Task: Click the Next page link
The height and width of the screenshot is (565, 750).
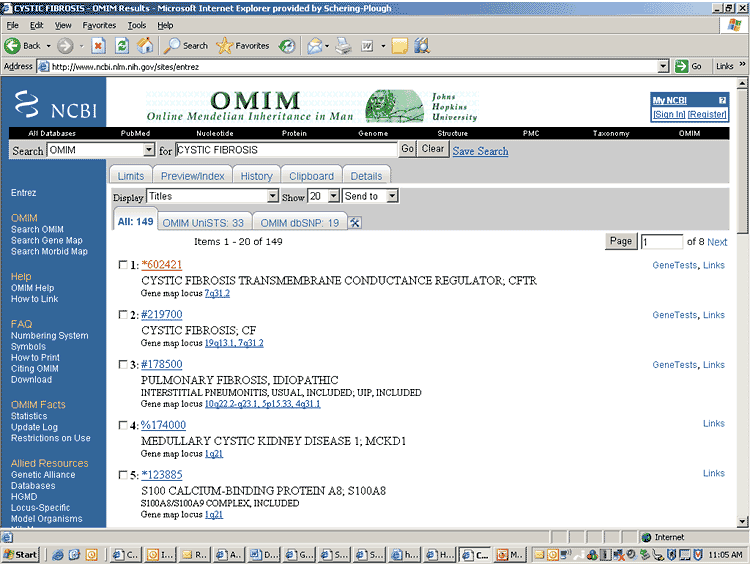Action: [717, 242]
